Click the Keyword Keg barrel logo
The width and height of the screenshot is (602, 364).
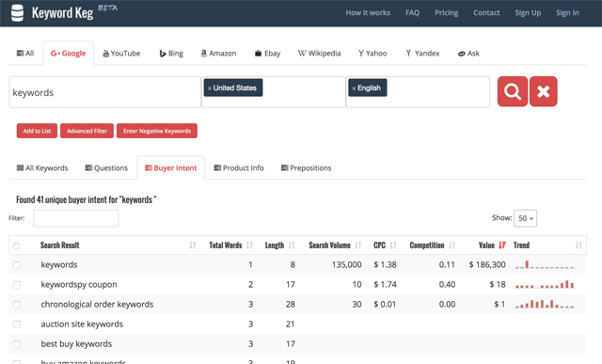[x=17, y=12]
